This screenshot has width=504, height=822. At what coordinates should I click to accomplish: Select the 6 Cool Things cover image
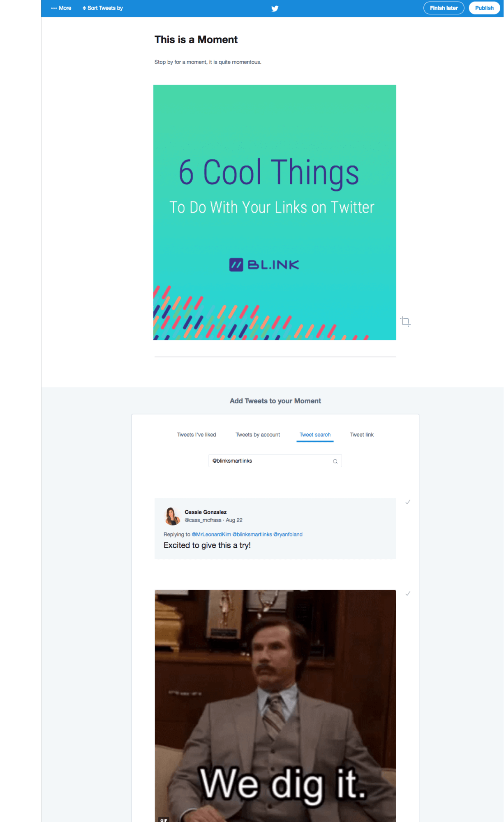(275, 212)
